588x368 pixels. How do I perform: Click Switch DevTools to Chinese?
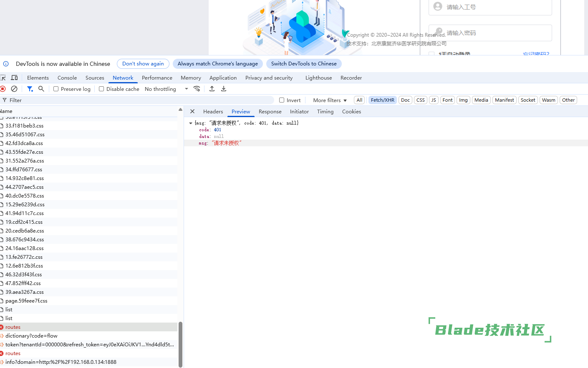(x=304, y=64)
